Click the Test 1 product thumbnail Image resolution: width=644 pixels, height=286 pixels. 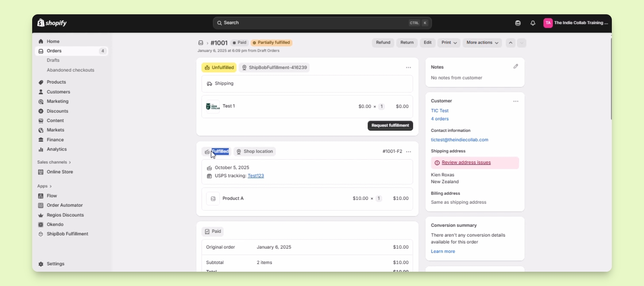coord(213,107)
